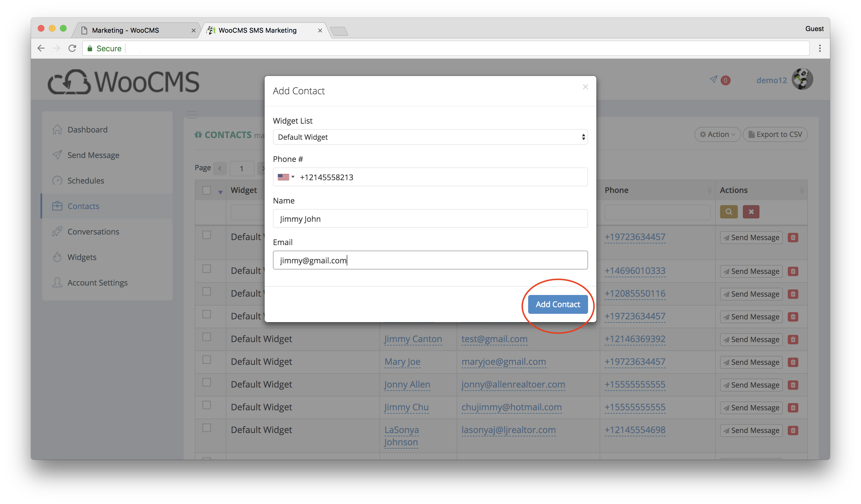Toggle checkbox for Mary Joe row
Viewport: 861px width, 504px height.
(x=206, y=361)
